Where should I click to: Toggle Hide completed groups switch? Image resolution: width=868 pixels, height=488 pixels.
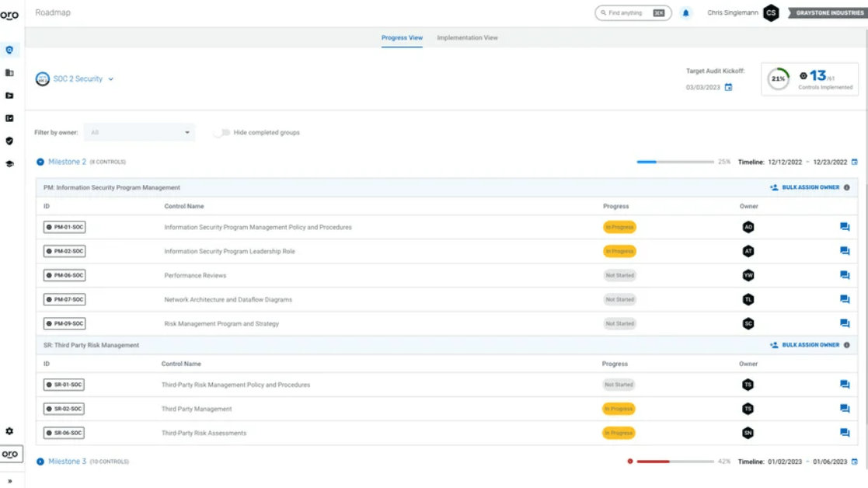point(222,133)
